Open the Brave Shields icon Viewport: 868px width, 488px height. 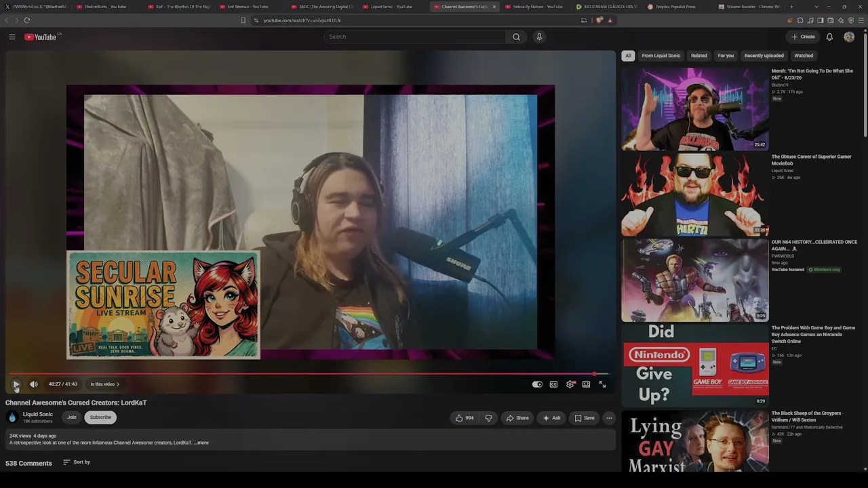[599, 20]
